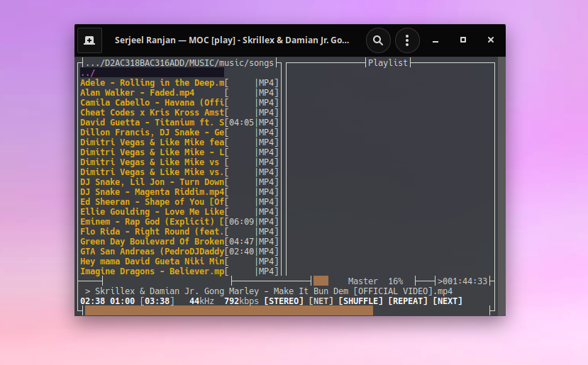Image resolution: width=588 pixels, height=365 pixels.
Task: Click the Master 16% volume label
Action: coord(375,281)
